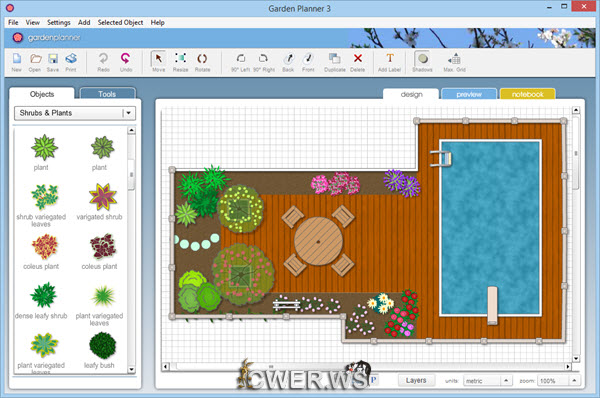Image resolution: width=600 pixels, height=398 pixels.
Task: Toggle Shadows on or off
Action: click(422, 62)
